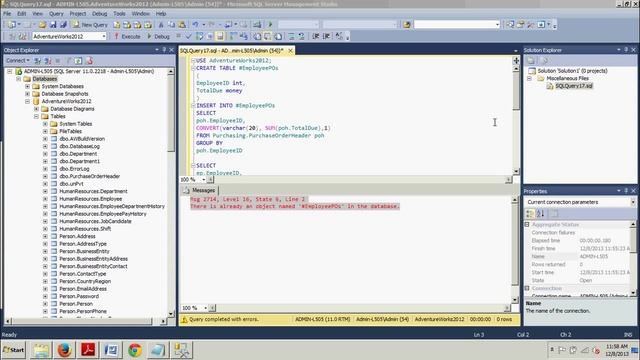
Task: Click the Open File folder icon
Action: pyautogui.click(x=42, y=25)
